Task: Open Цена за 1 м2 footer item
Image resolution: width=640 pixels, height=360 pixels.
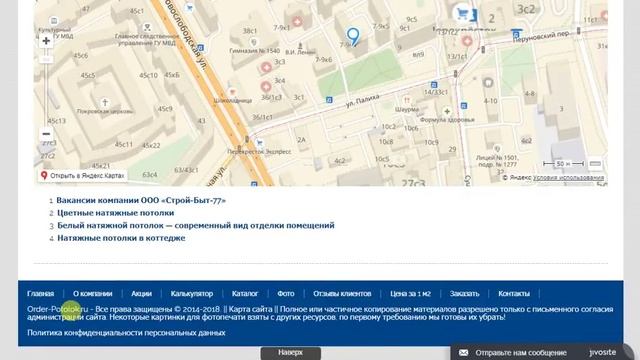Action: click(x=410, y=293)
